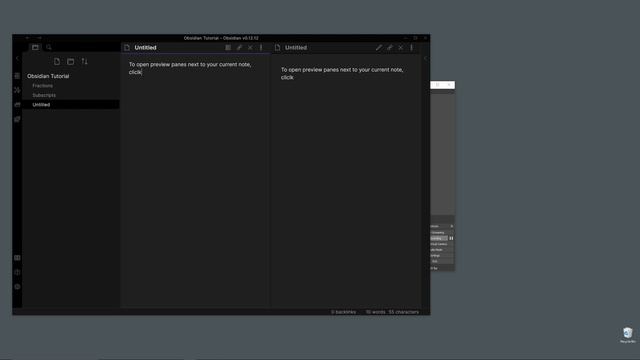Open quick switcher ribbon icon
The height and width of the screenshot is (360, 640).
(17, 76)
